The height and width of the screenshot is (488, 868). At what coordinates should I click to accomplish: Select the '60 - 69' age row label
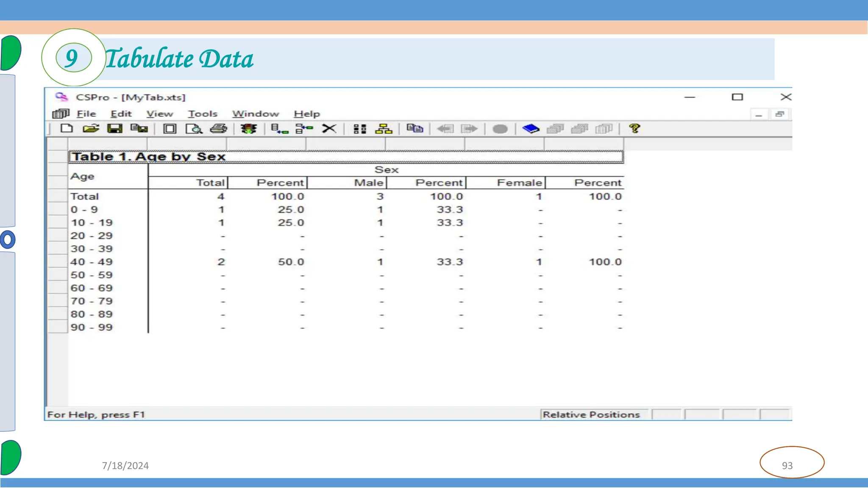pyautogui.click(x=92, y=288)
